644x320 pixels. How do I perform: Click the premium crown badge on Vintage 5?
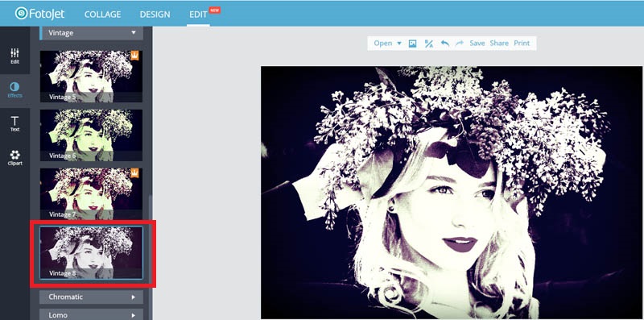pyautogui.click(x=134, y=56)
